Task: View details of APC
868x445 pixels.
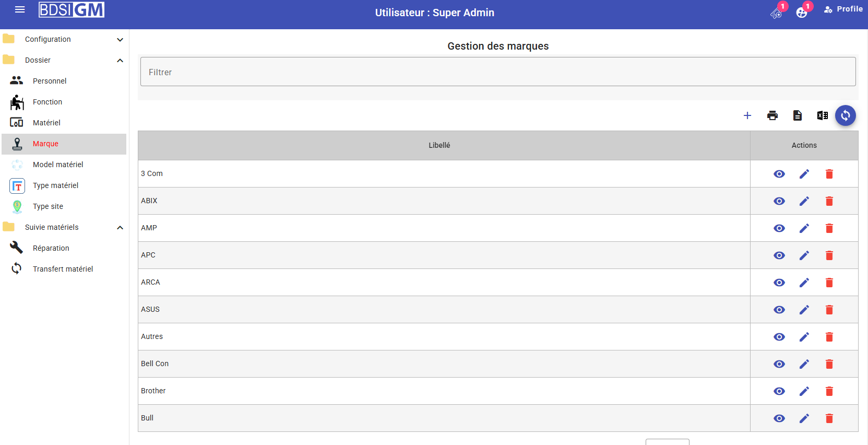Action: (x=779, y=255)
